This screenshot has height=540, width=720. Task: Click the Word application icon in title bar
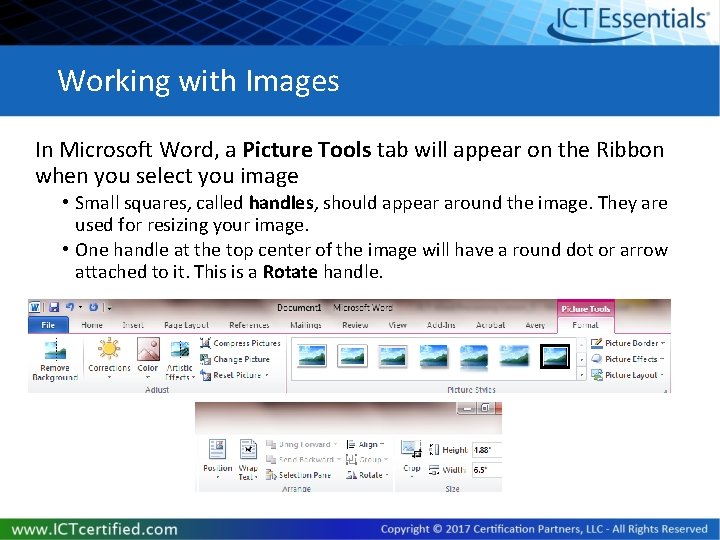coord(35,307)
